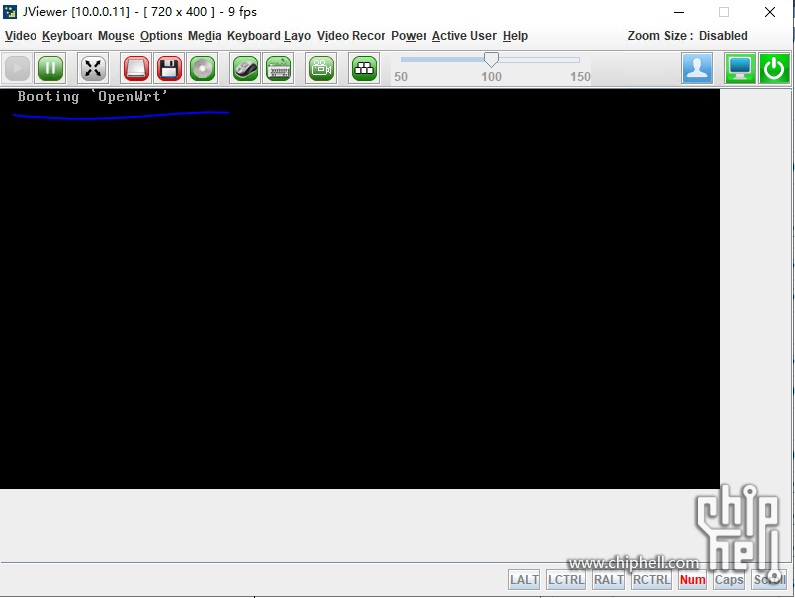Screen dimensions: 795x598
Task: Open CD/DVD media redirection icon
Action: point(202,68)
